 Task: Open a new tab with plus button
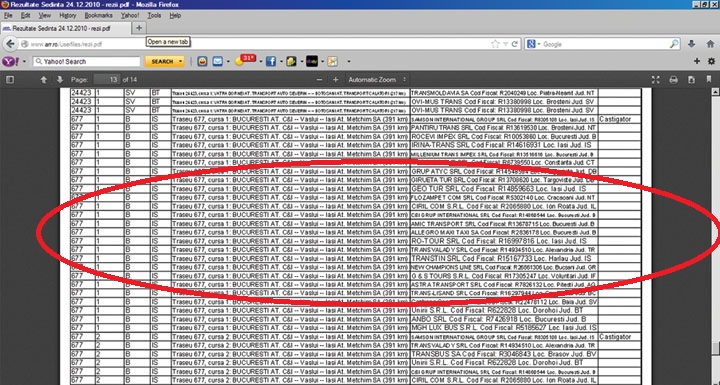point(139,28)
